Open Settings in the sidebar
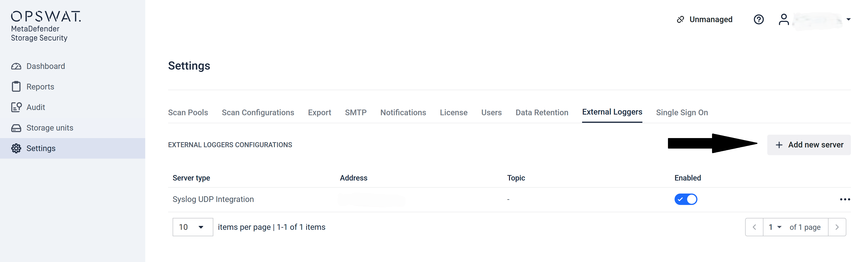The height and width of the screenshot is (262, 868). tap(72, 149)
